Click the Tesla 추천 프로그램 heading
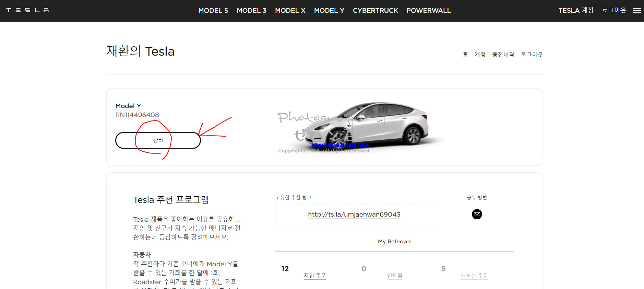The width and height of the screenshot is (644, 289). point(171,200)
